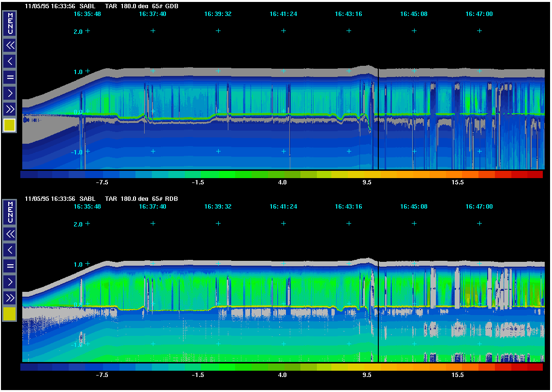Click single-left step back arrow in GDB panel
The width and height of the screenshot is (552, 392).
coord(10,61)
